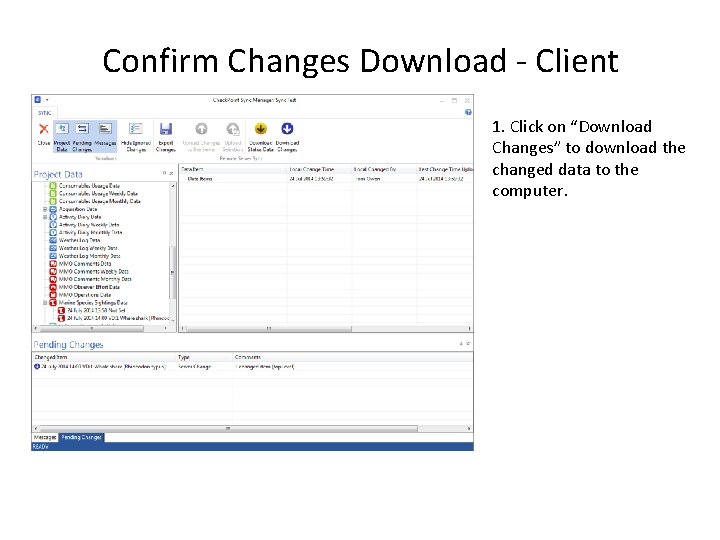Pin the Pending Changes panel

tap(461, 343)
